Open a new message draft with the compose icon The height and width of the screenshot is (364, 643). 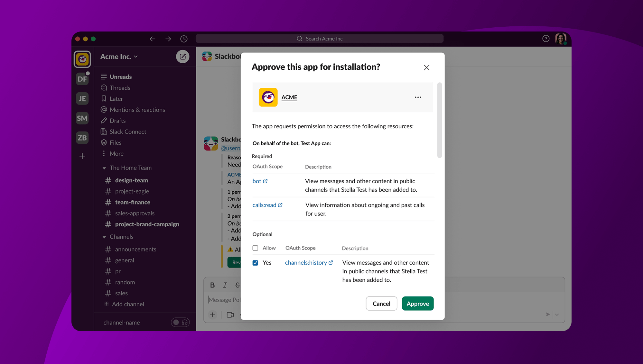[183, 56]
